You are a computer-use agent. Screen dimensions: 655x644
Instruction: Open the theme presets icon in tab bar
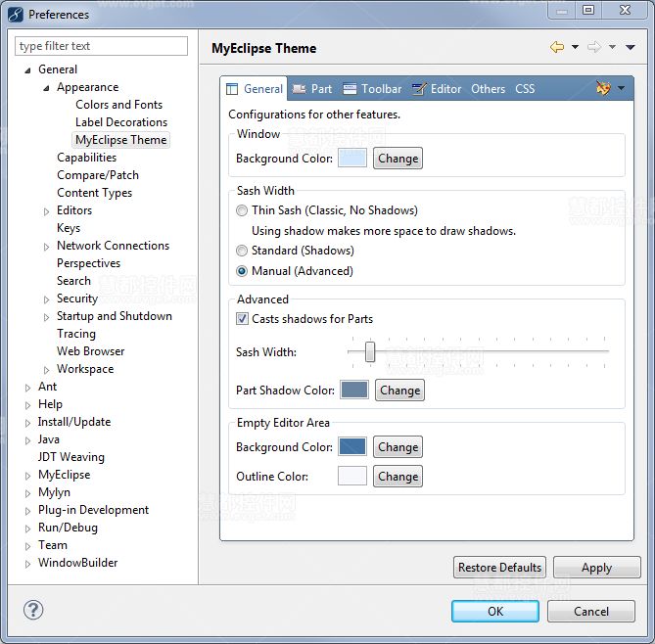[x=603, y=88]
